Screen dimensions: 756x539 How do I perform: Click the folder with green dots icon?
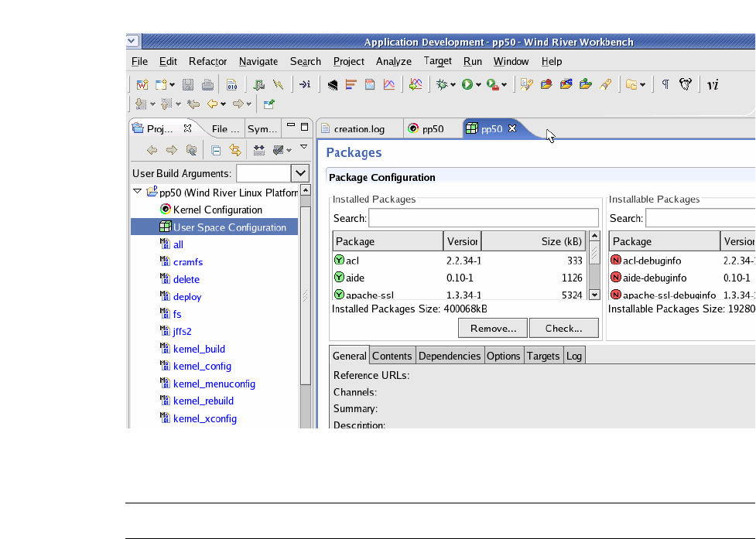pyautogui.click(x=586, y=85)
